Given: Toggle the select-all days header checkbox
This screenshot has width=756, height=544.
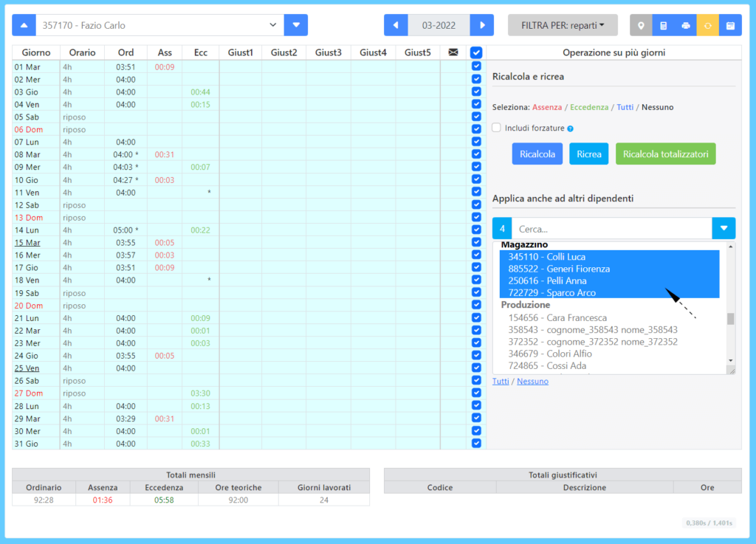Looking at the screenshot, I should 476,52.
